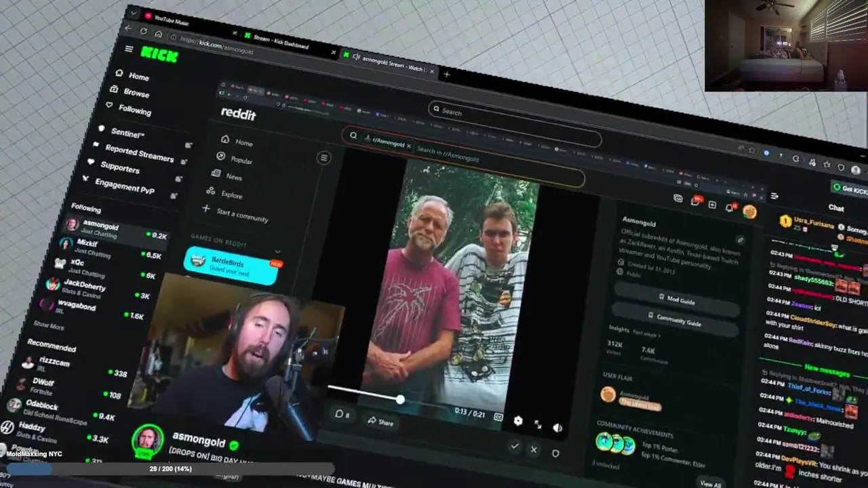Remove r/Asmongold search filter chip

[409, 146]
